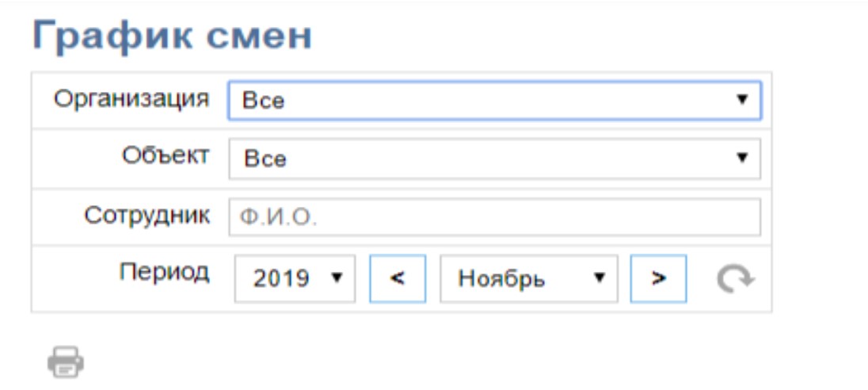Open the Ноябрь month dropdown
Viewport: 868px width, 390px height.
529,279
